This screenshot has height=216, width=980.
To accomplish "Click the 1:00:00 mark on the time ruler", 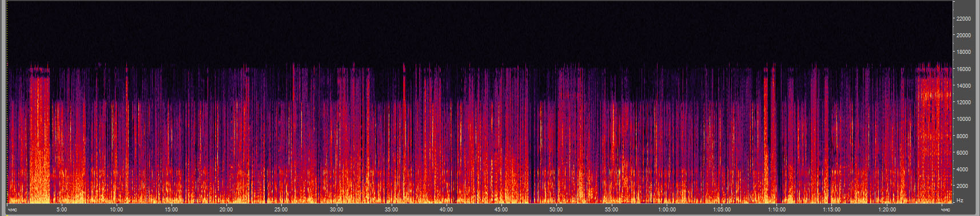I will (667, 210).
